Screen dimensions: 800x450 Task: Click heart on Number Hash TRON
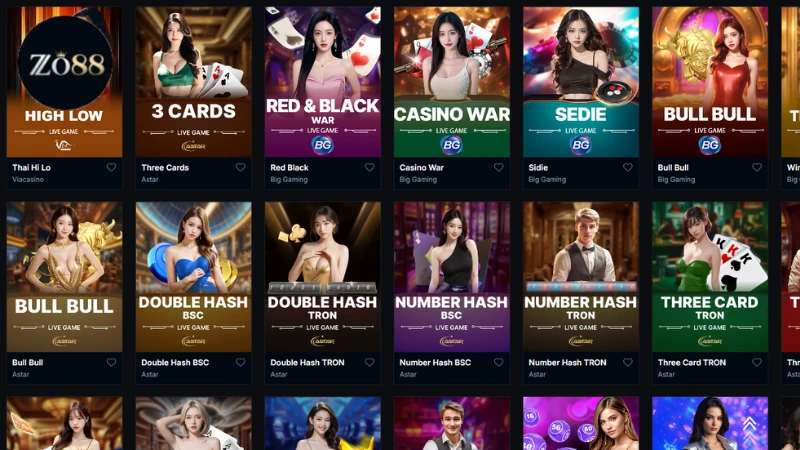coord(628,362)
